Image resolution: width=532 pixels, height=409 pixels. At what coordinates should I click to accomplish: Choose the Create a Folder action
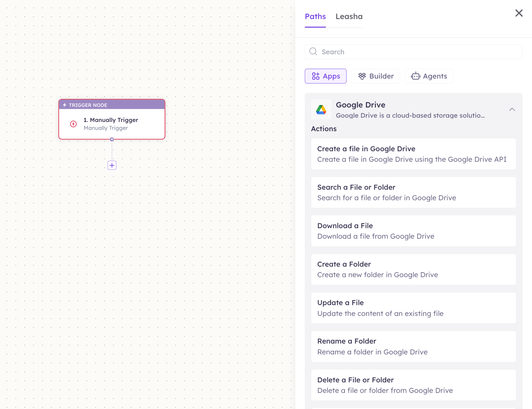point(413,269)
